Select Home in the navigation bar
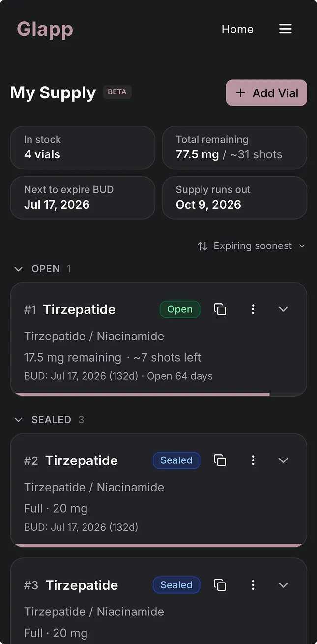This screenshot has height=644, width=317. pos(237,29)
